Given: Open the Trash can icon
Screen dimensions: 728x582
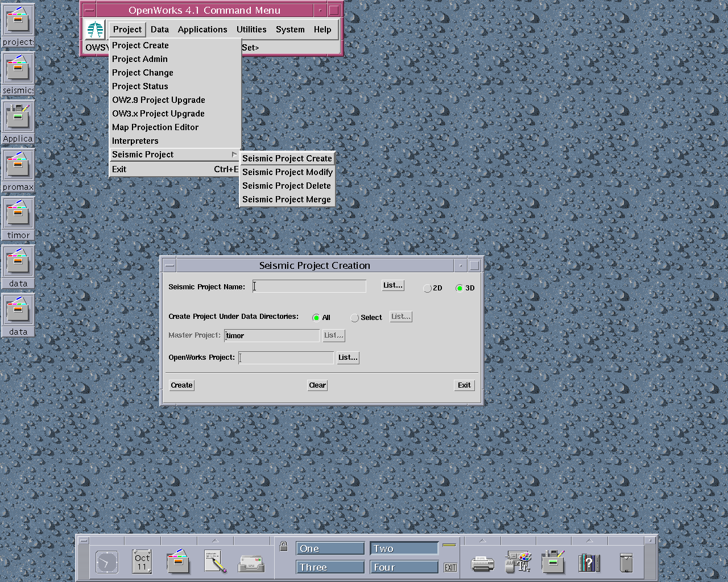Looking at the screenshot, I should (x=626, y=563).
